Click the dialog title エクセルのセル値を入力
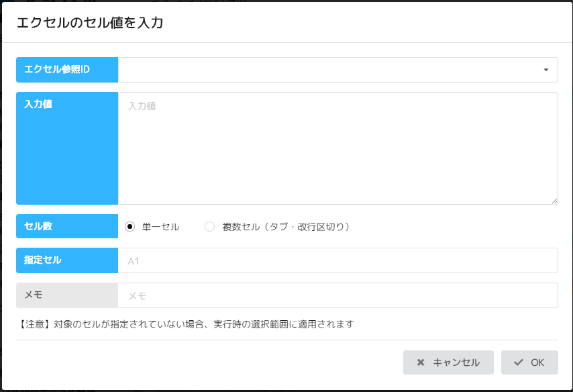Image resolution: width=573 pixels, height=392 pixels. click(x=90, y=23)
